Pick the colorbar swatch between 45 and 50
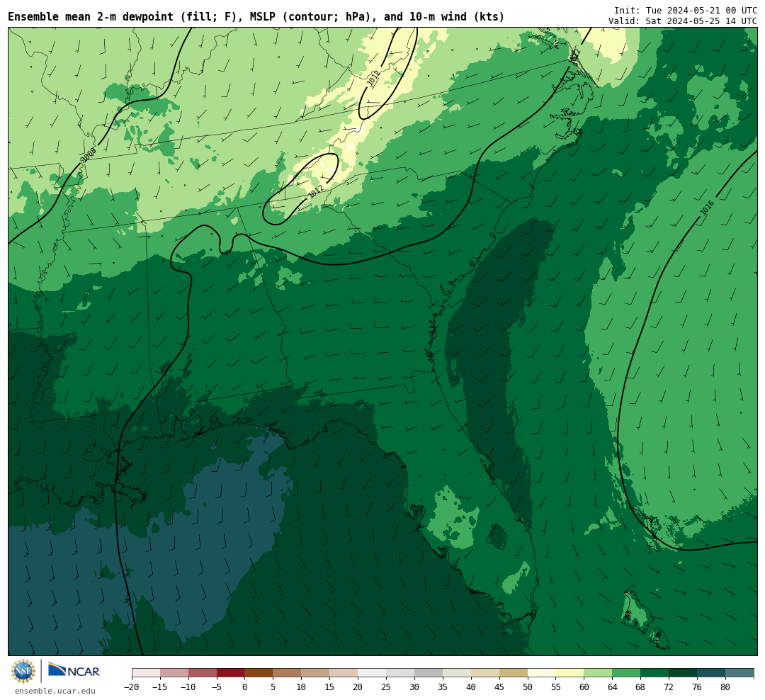 [x=514, y=673]
